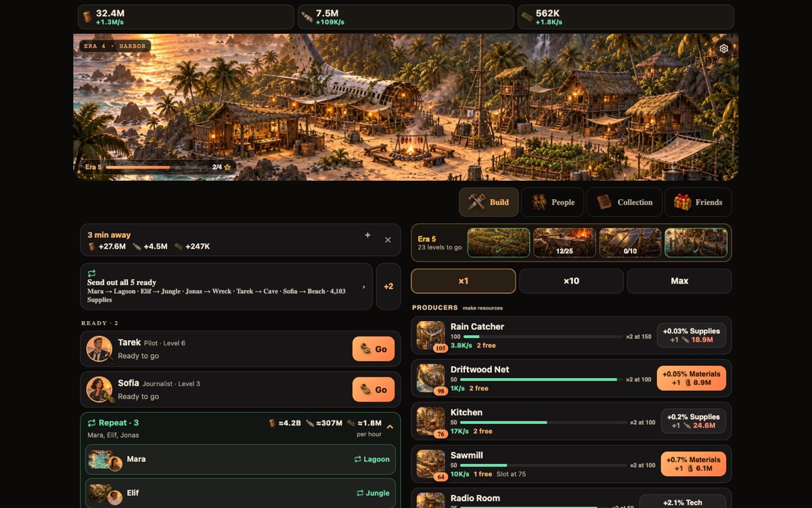Click the gift box icon on Friends
This screenshot has width=812, height=508.
pyautogui.click(x=683, y=202)
